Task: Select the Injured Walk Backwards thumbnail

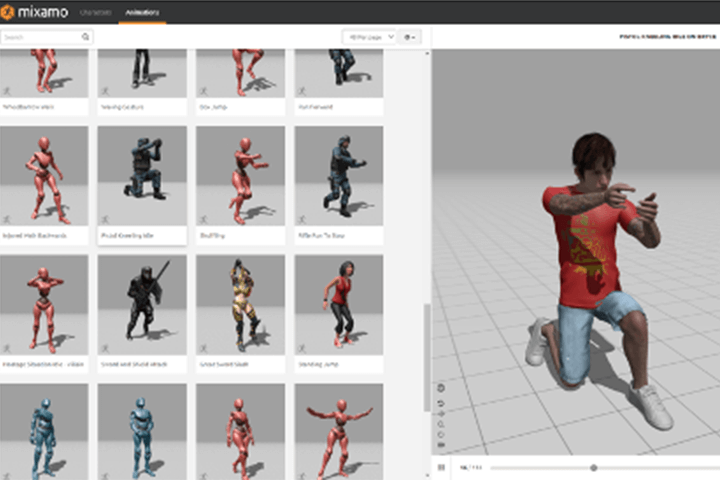Action: [x=44, y=176]
